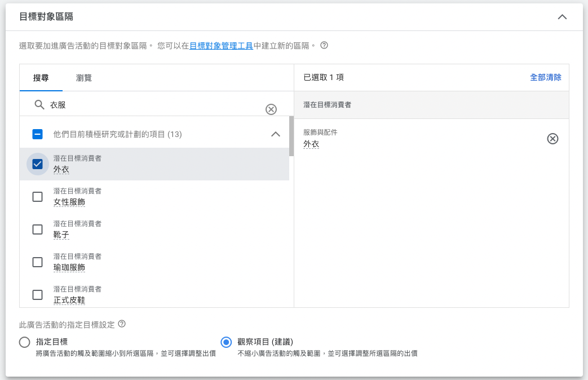588x380 pixels.
Task: Open the 搜尋 tab
Action: 41,78
